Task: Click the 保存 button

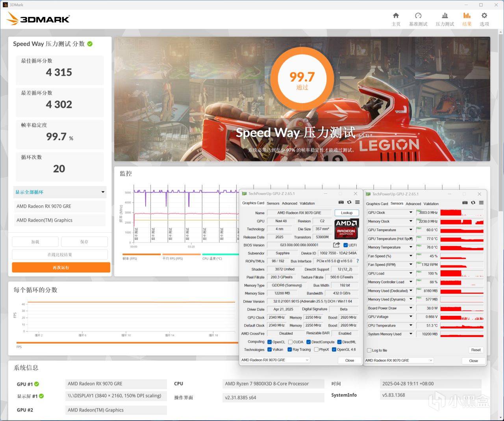Action: 84,242
